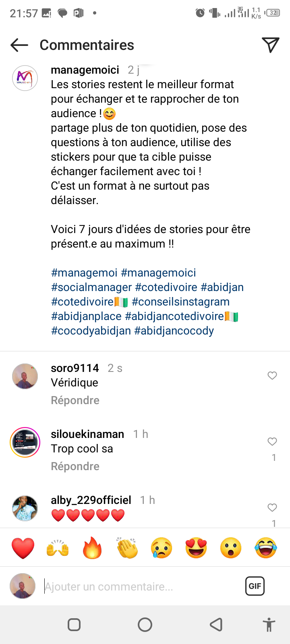
Task: Reply to soro9114's comment
Action: tap(75, 400)
